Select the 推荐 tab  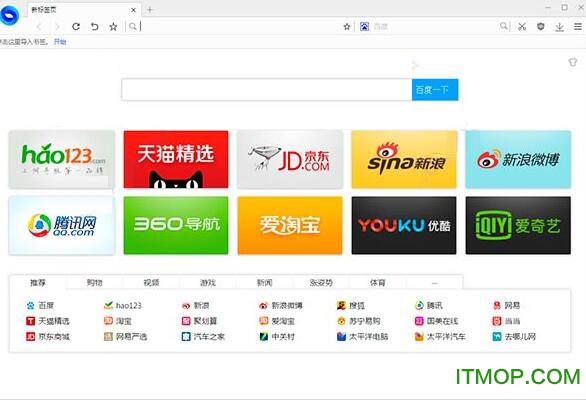38,282
